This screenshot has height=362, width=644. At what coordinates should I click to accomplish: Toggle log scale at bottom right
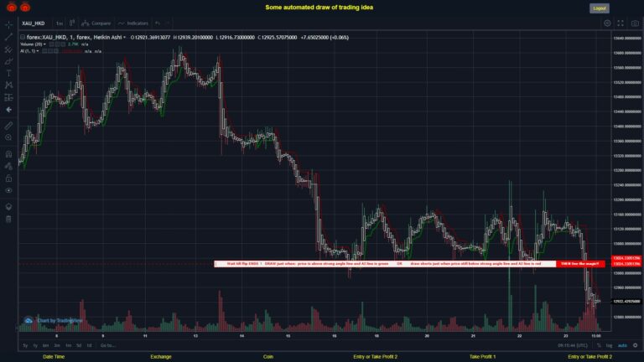pos(609,345)
